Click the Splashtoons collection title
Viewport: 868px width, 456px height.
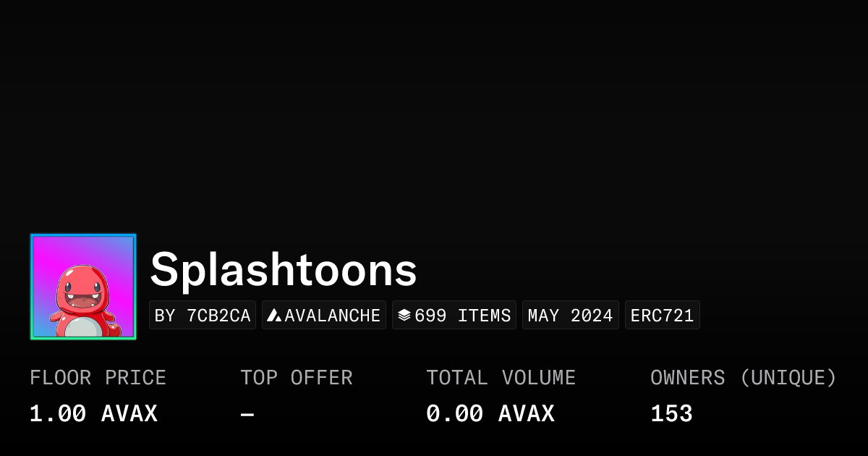(x=284, y=270)
